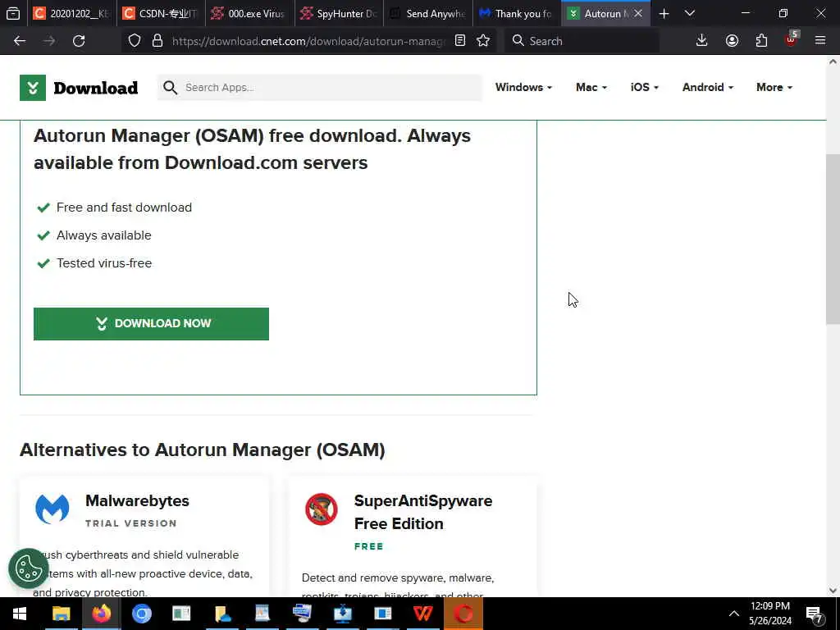Open the SuperAntiSpyware Free Edition title

[x=423, y=512]
